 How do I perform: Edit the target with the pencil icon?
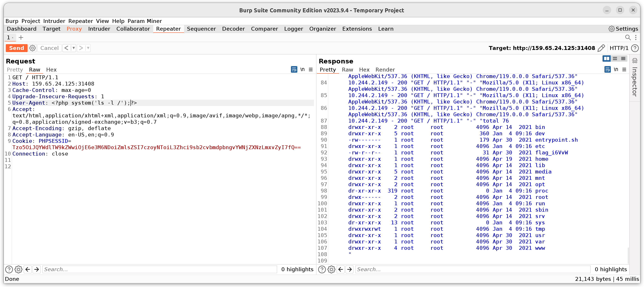click(601, 48)
